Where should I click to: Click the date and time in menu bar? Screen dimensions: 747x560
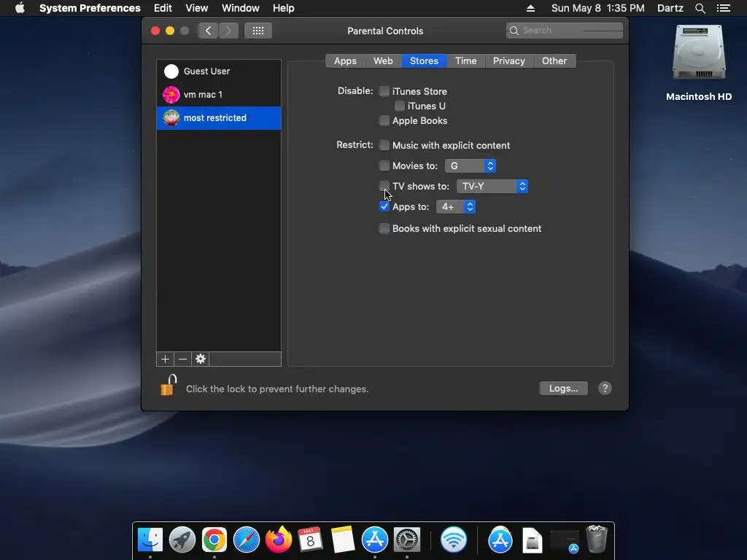coord(598,8)
